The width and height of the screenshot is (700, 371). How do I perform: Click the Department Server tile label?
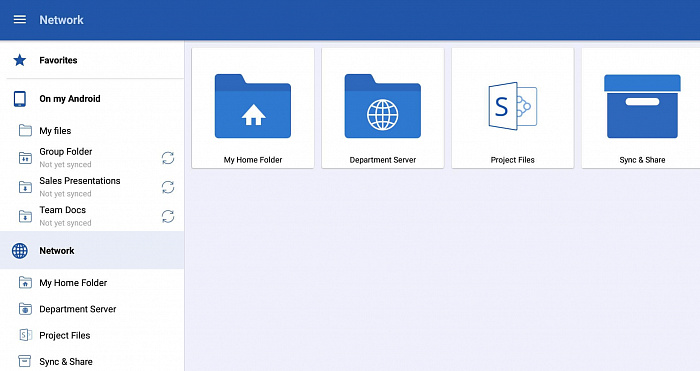(383, 160)
